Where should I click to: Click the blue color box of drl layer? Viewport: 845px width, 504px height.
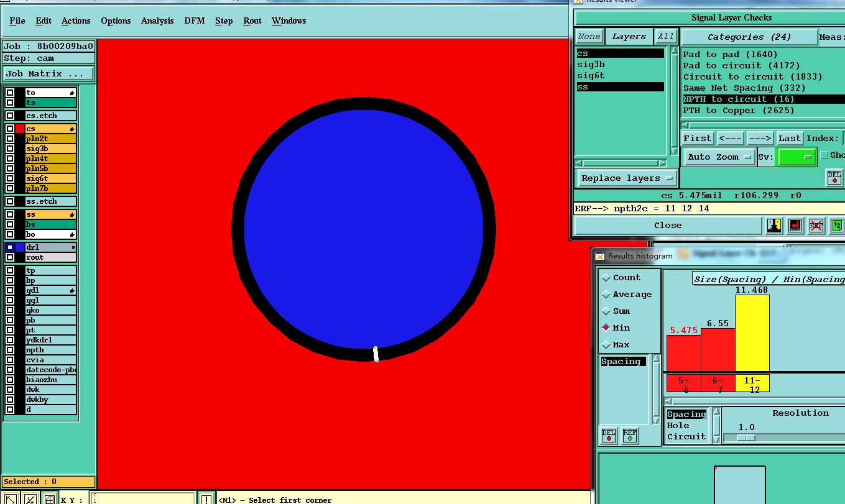tap(20, 247)
